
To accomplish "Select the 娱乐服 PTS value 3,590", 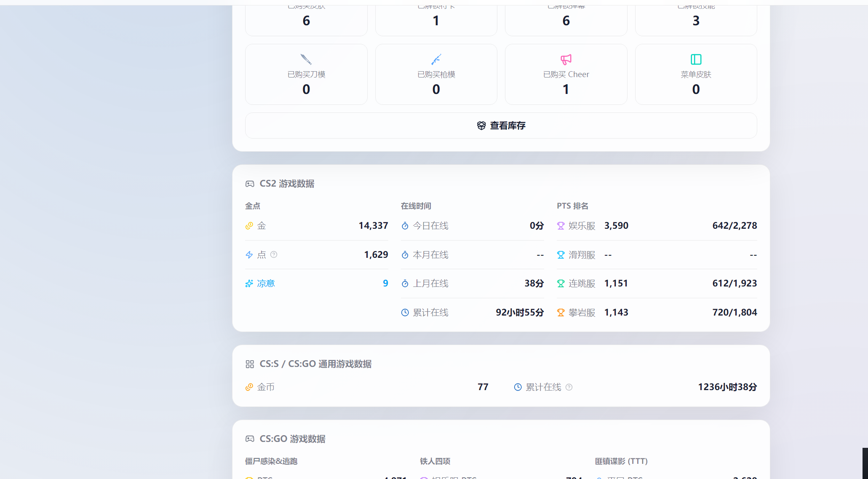I will point(616,226).
